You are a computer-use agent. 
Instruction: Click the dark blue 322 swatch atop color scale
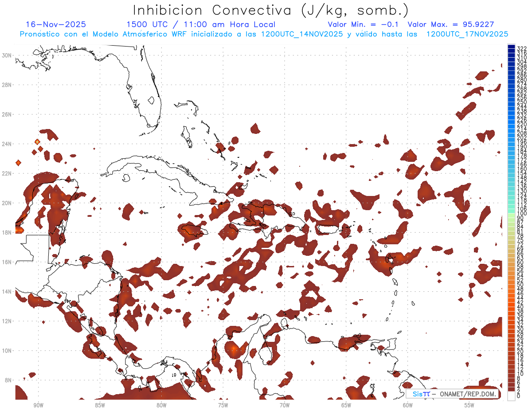click(512, 47)
